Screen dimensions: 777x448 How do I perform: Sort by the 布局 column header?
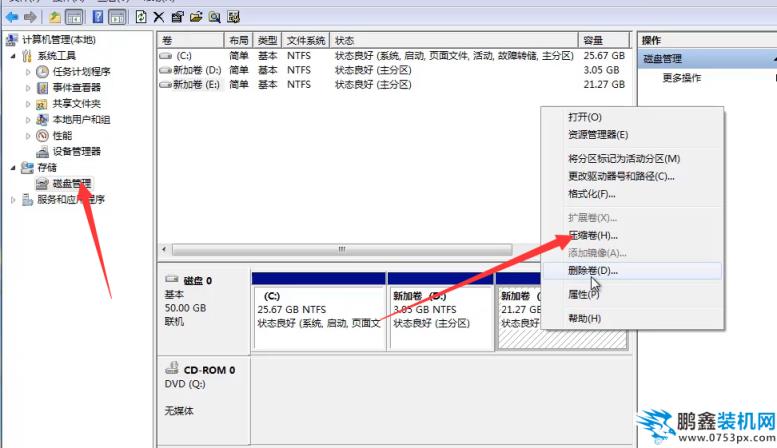(239, 40)
